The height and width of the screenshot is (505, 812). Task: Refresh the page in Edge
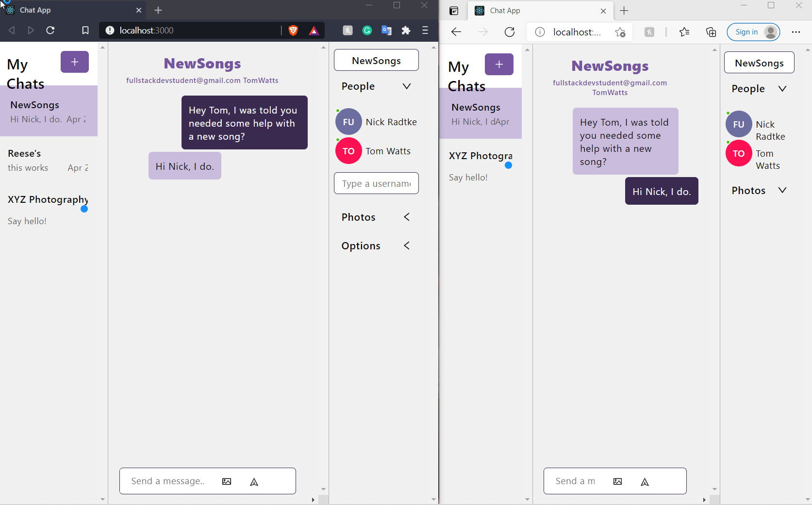[510, 32]
